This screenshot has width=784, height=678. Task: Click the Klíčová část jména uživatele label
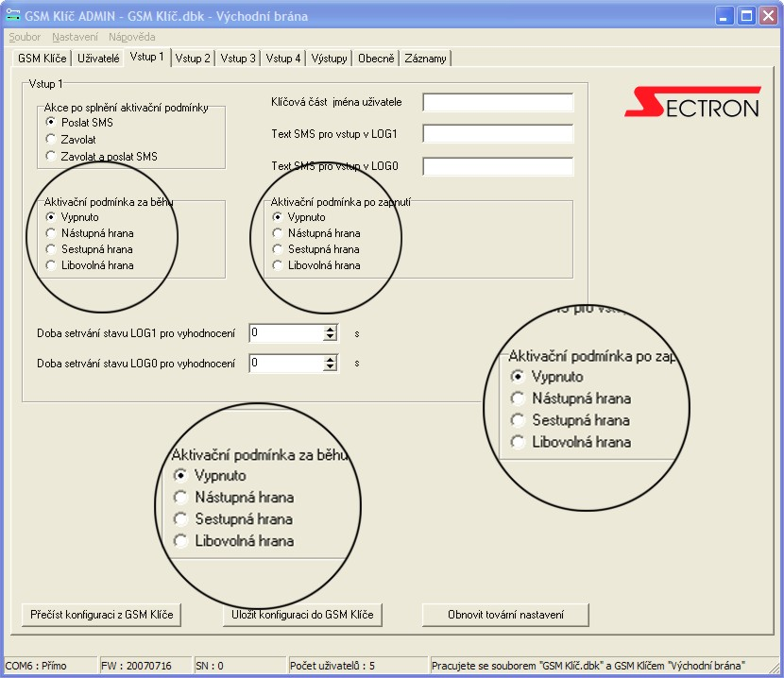(336, 102)
